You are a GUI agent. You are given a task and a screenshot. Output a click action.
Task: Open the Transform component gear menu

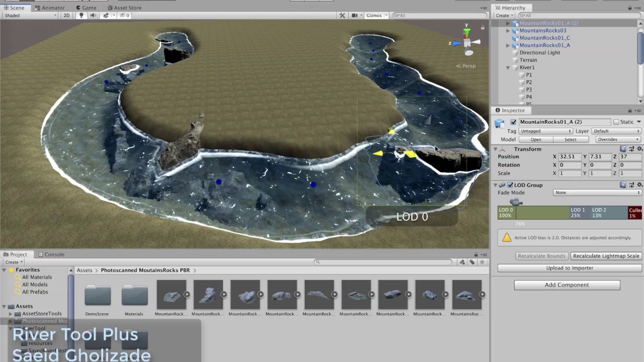(x=639, y=149)
